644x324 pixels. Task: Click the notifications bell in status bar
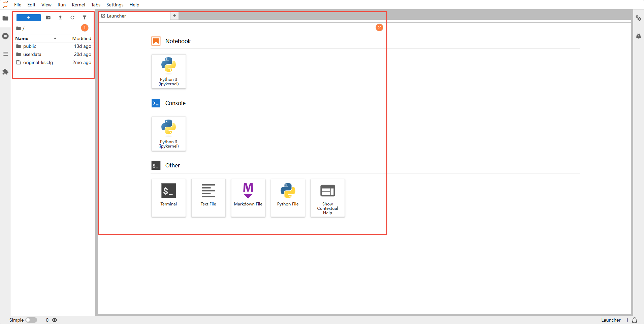pyautogui.click(x=635, y=320)
